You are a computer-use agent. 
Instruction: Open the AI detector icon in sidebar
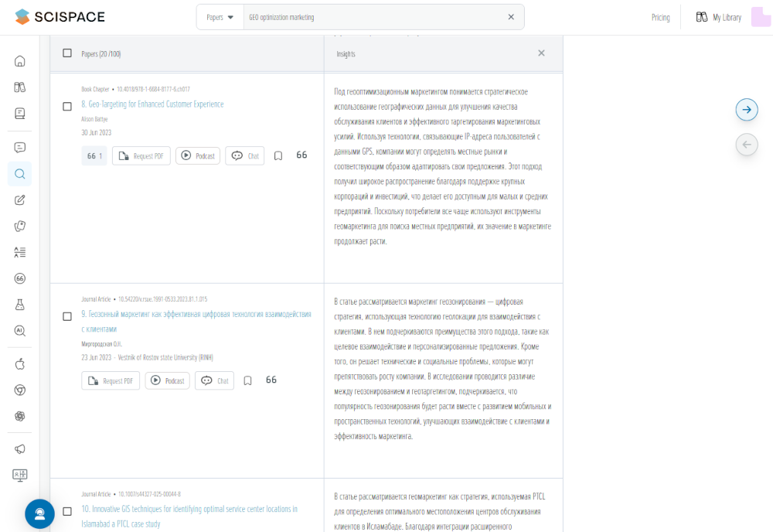tap(20, 331)
